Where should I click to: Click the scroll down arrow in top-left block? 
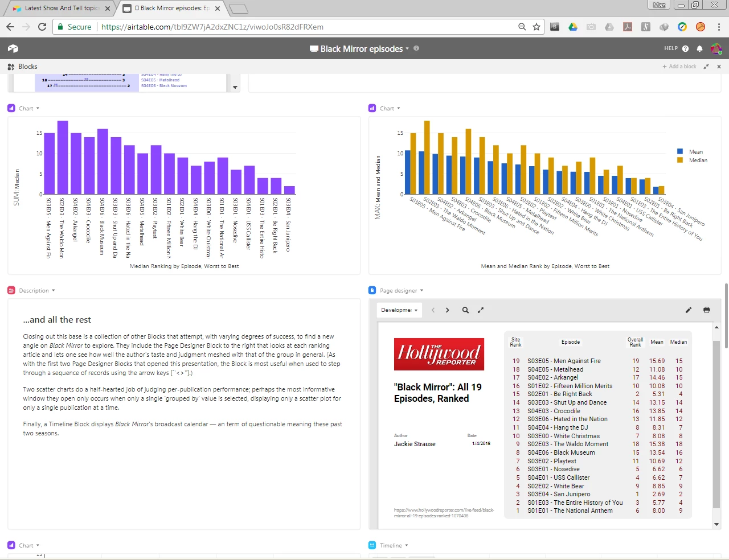235,88
